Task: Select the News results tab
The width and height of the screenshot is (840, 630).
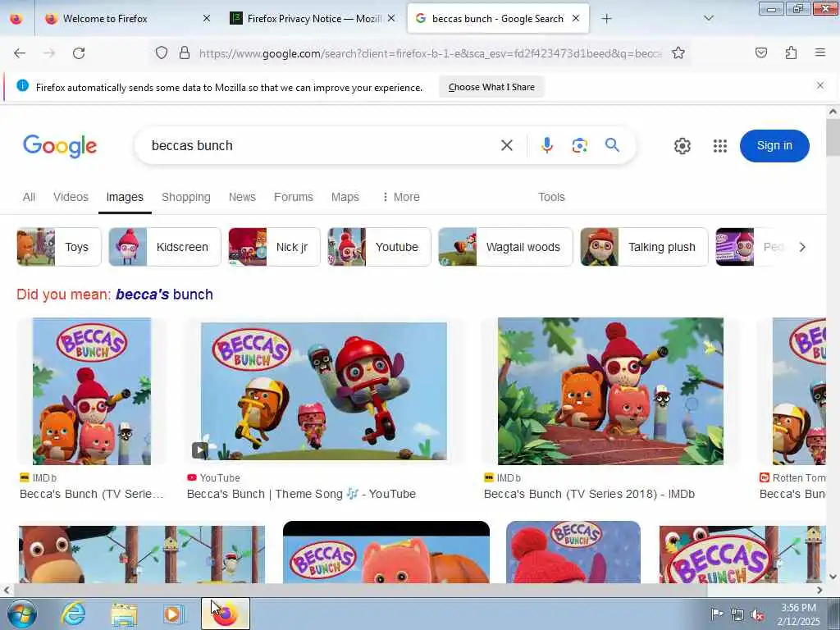Action: point(242,197)
